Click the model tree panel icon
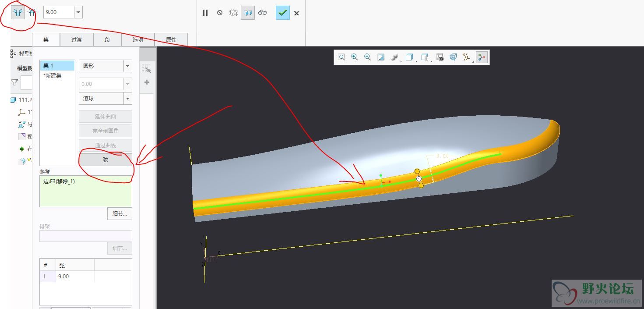This screenshot has height=309, width=644. pyautogui.click(x=13, y=53)
